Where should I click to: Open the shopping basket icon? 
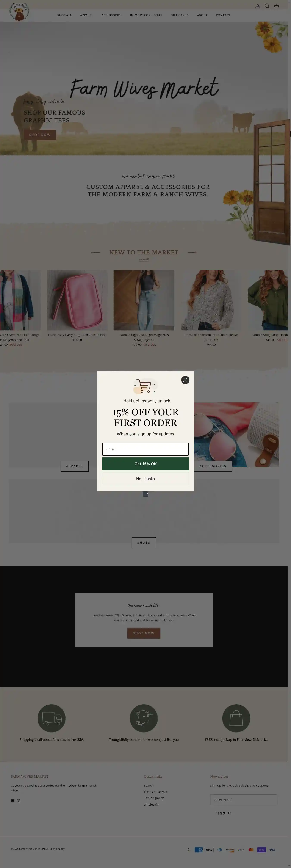tap(277, 6)
